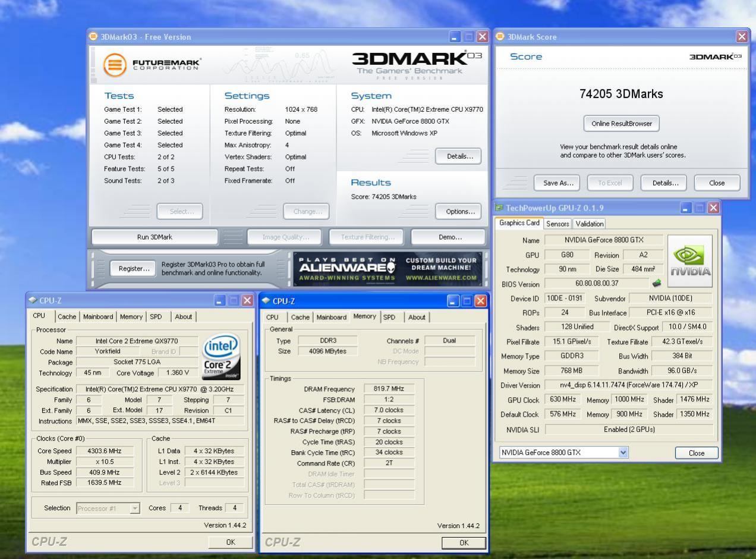Screen dimensions: 756x559
Task: Click Details button under System in 3DMark03
Action: pos(459,156)
